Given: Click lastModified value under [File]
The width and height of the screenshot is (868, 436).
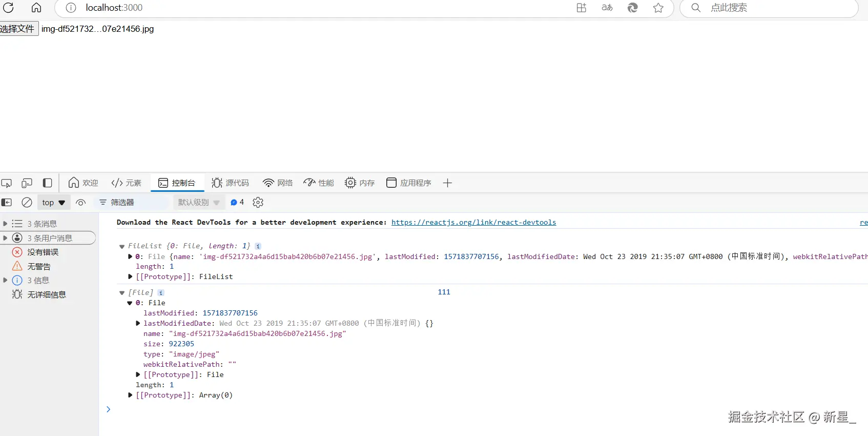Looking at the screenshot, I should [x=230, y=313].
